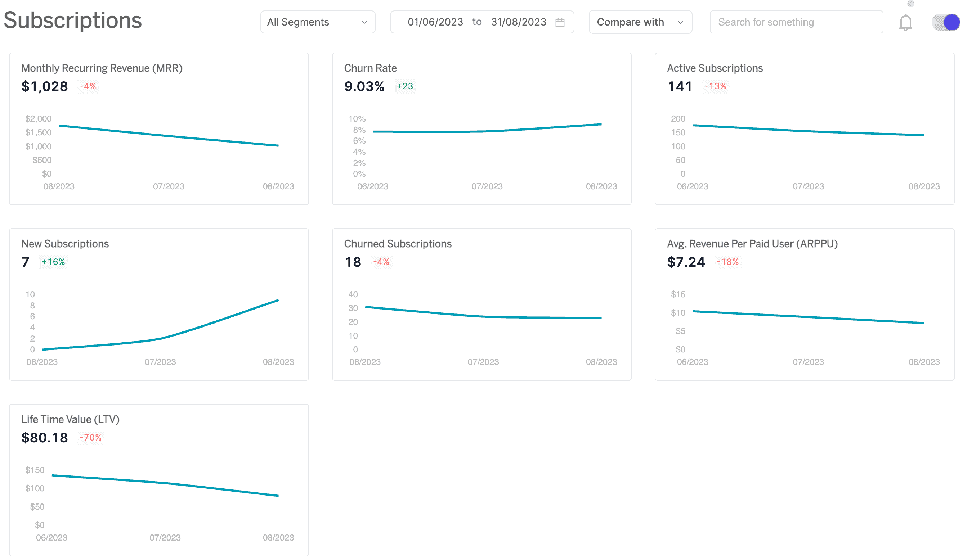Click the All Segments segment selector
The height and width of the screenshot is (560, 963).
pyautogui.click(x=317, y=22)
